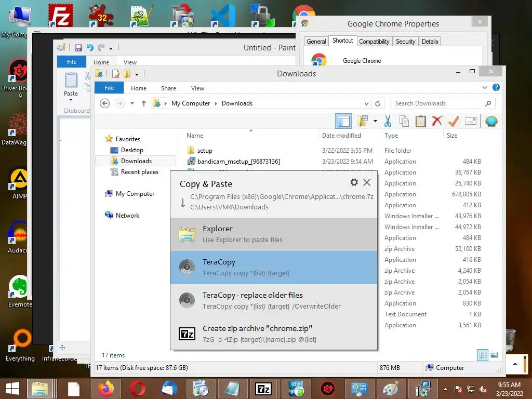Open the Share tab in Downloads window
The width and height of the screenshot is (532, 399).
(x=168, y=88)
